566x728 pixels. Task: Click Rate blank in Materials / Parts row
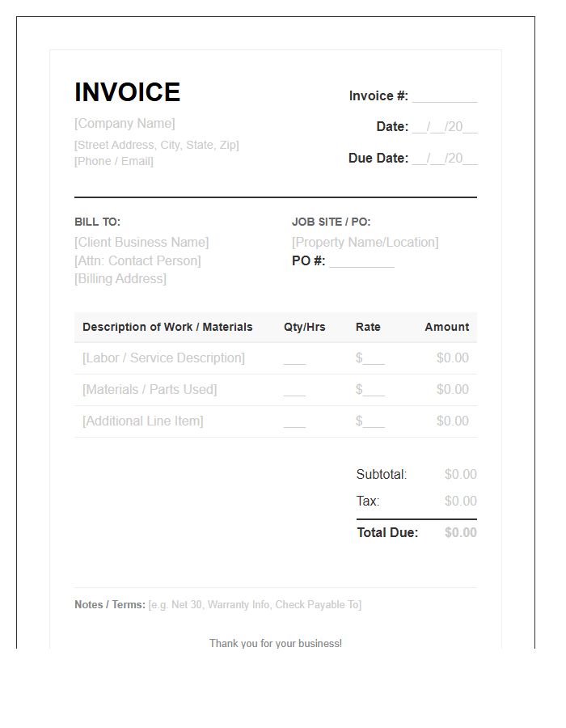point(370,390)
